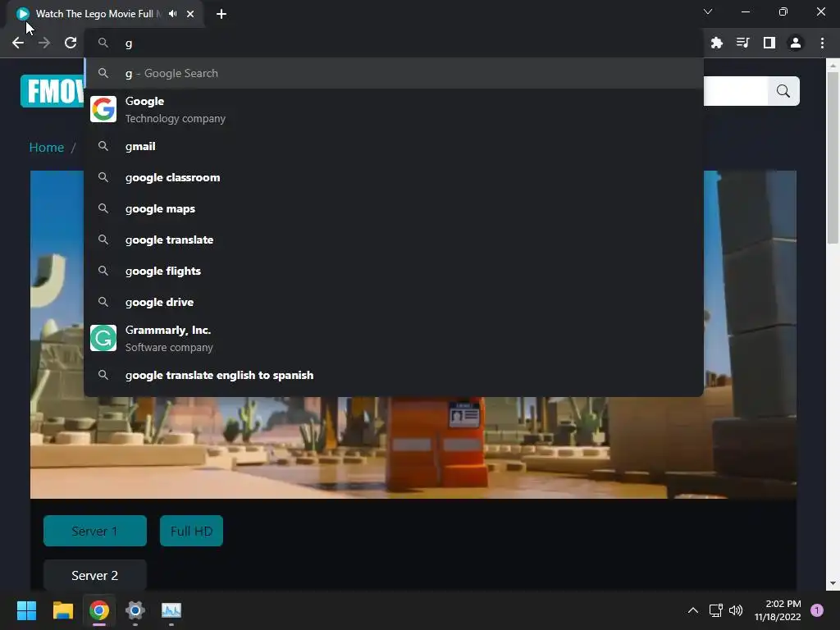Image resolution: width=840 pixels, height=630 pixels.
Task: Show hidden system tray icons
Action: tap(692, 610)
